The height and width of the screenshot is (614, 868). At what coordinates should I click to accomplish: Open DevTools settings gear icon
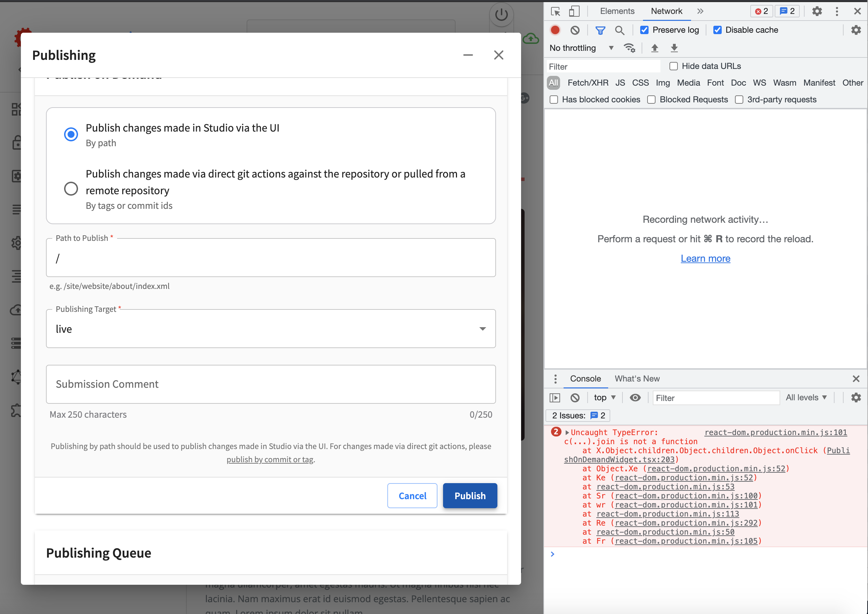(x=817, y=11)
